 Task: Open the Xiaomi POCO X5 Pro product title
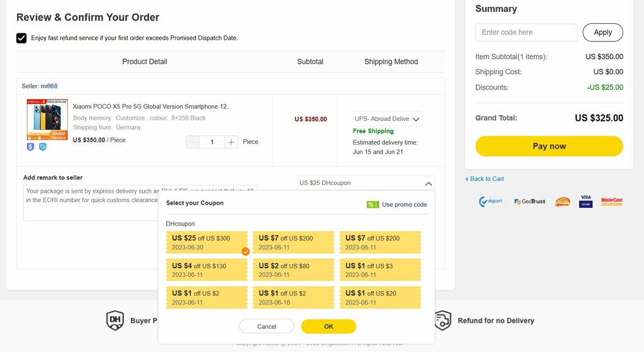(x=152, y=106)
